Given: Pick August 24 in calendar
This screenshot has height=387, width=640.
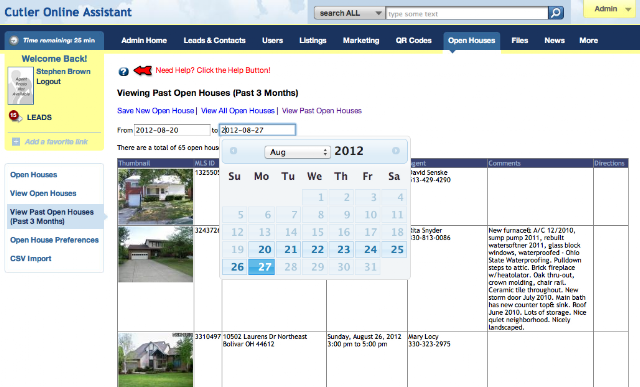Looking at the screenshot, I should (368, 249).
